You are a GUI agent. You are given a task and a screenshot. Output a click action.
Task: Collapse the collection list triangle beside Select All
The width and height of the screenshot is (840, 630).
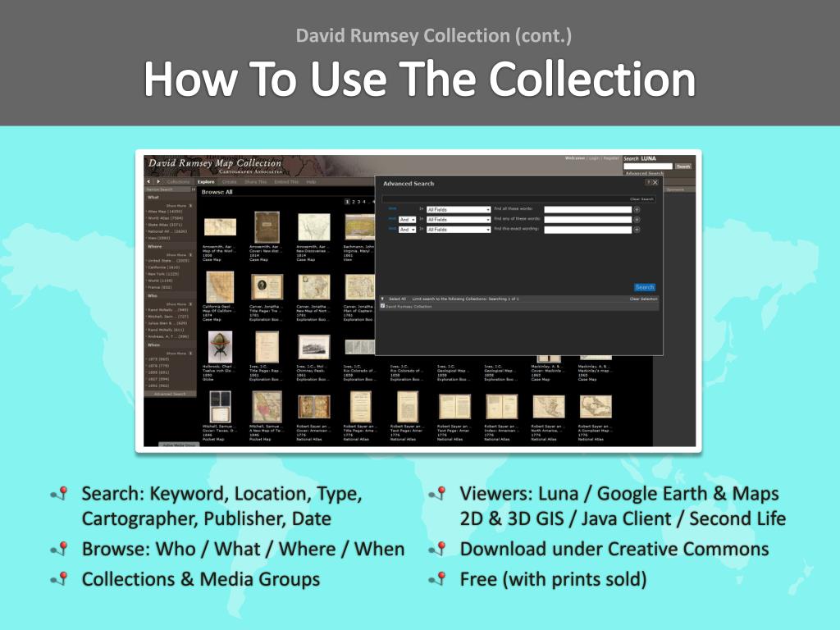[382, 299]
